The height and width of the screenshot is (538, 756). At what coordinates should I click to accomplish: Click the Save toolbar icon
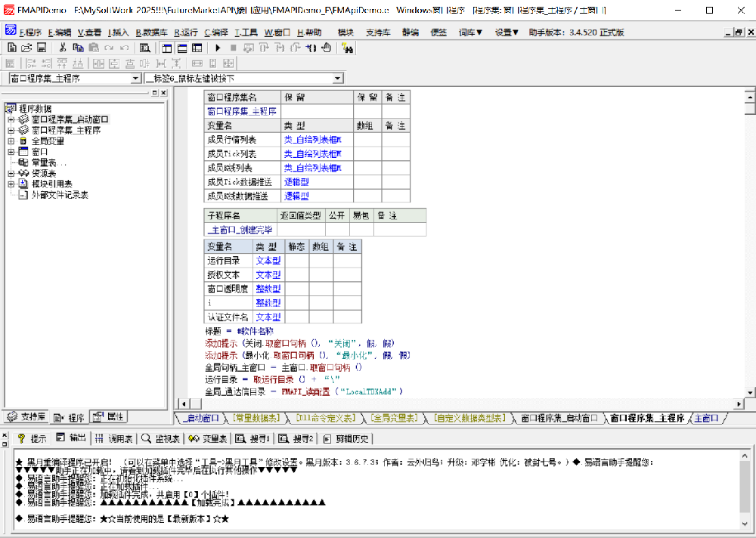pos(42,48)
